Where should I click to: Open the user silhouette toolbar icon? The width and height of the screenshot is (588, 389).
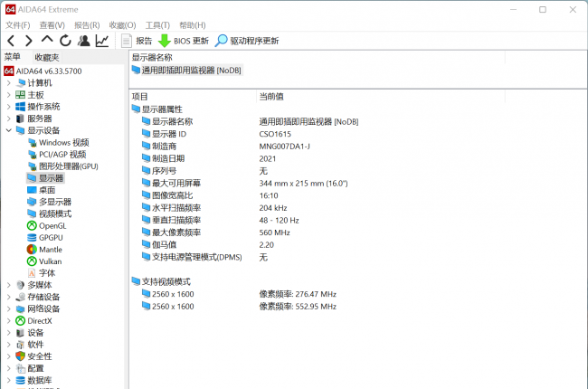click(84, 41)
